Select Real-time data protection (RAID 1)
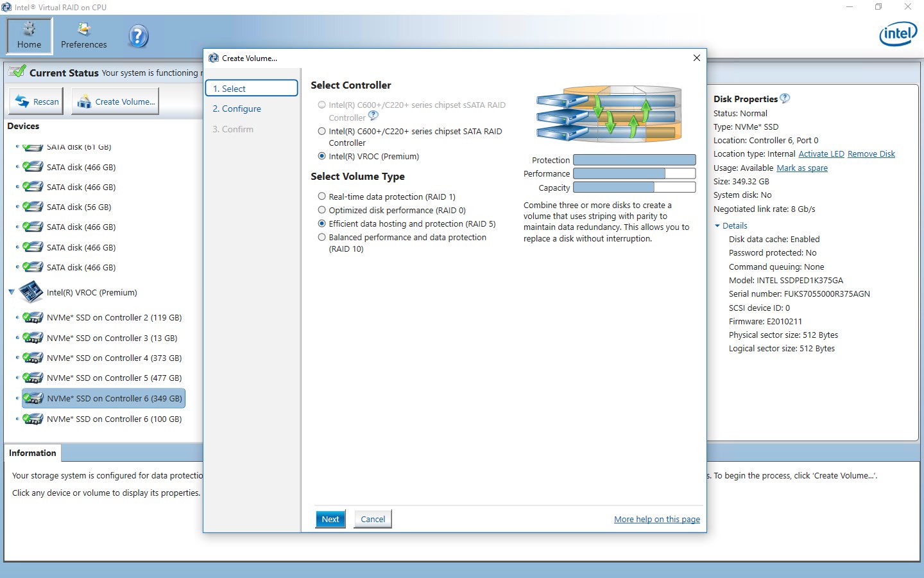The height and width of the screenshot is (578, 924). (x=322, y=197)
